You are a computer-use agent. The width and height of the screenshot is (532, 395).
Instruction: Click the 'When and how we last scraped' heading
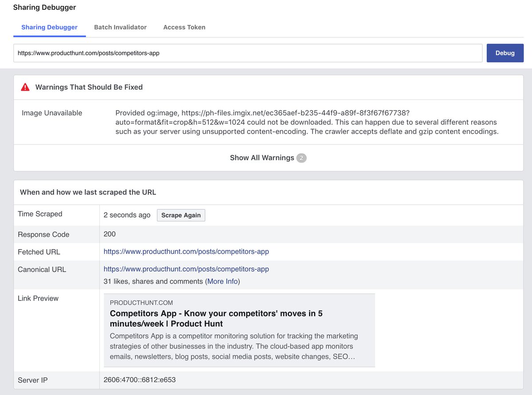coord(88,192)
